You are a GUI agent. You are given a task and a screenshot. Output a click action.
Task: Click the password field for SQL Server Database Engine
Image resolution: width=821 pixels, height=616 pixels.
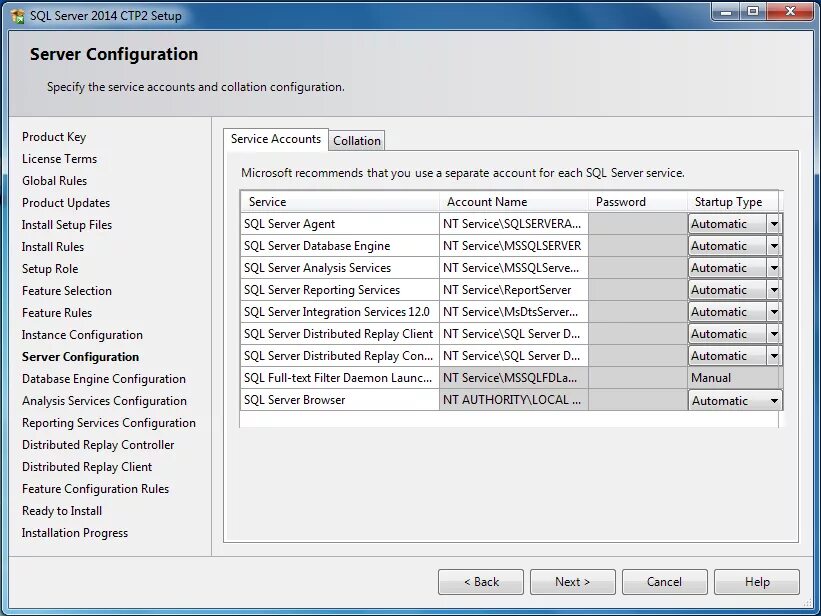pyautogui.click(x=638, y=246)
